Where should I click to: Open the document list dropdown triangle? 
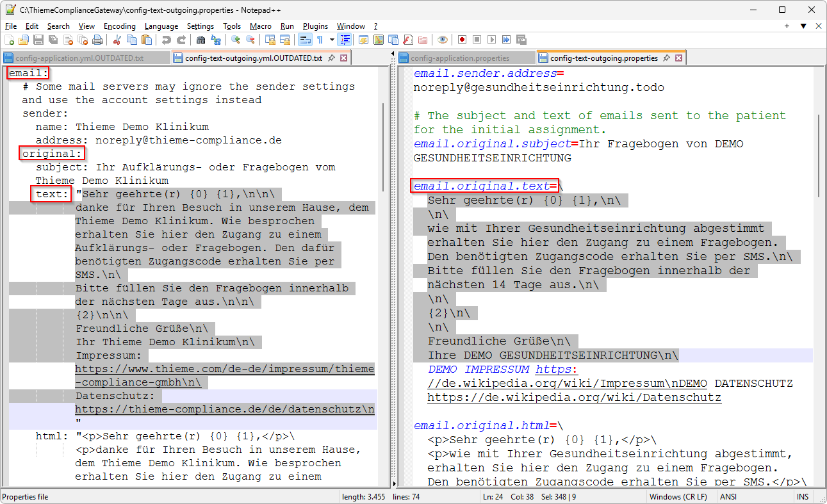coord(803,26)
